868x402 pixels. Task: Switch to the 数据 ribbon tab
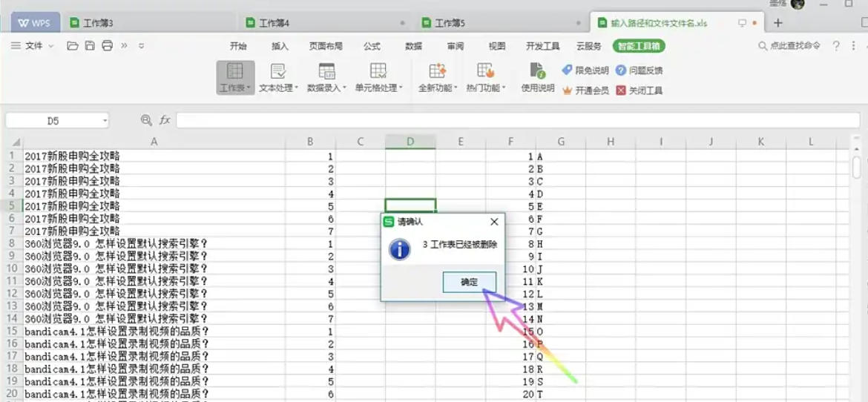coord(413,46)
